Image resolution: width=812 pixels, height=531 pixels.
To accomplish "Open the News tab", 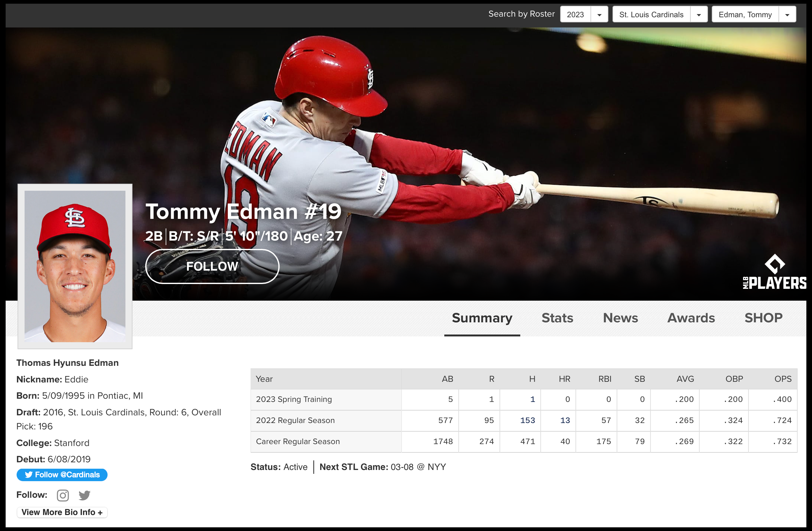I will (620, 318).
